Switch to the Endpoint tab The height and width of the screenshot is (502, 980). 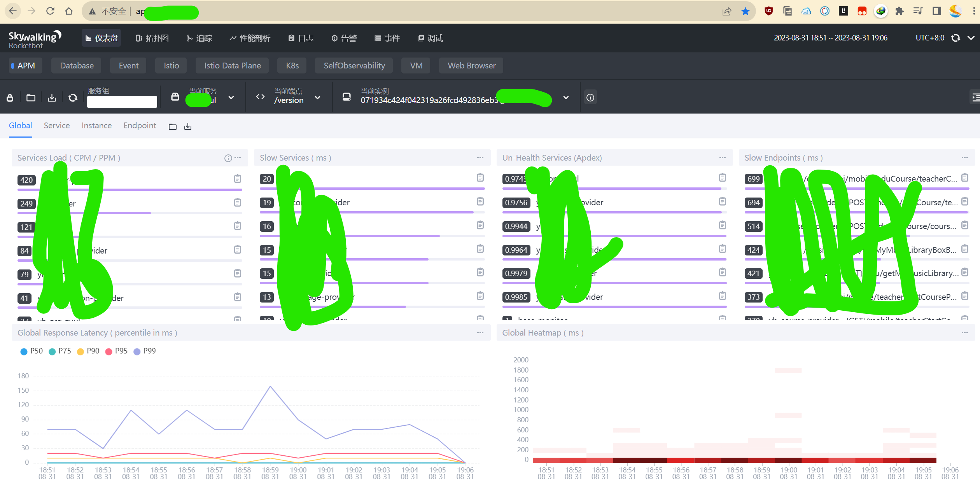pos(140,126)
